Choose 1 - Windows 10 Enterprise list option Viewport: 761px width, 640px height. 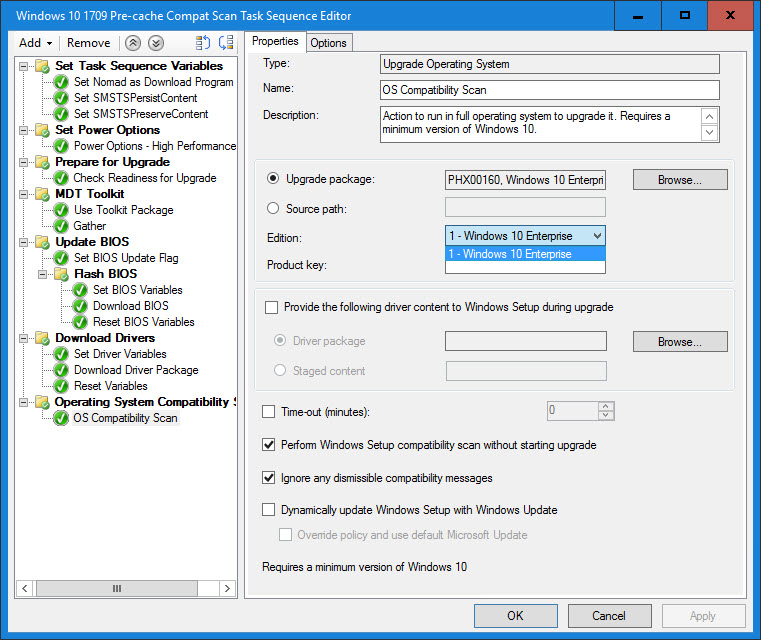tap(524, 254)
